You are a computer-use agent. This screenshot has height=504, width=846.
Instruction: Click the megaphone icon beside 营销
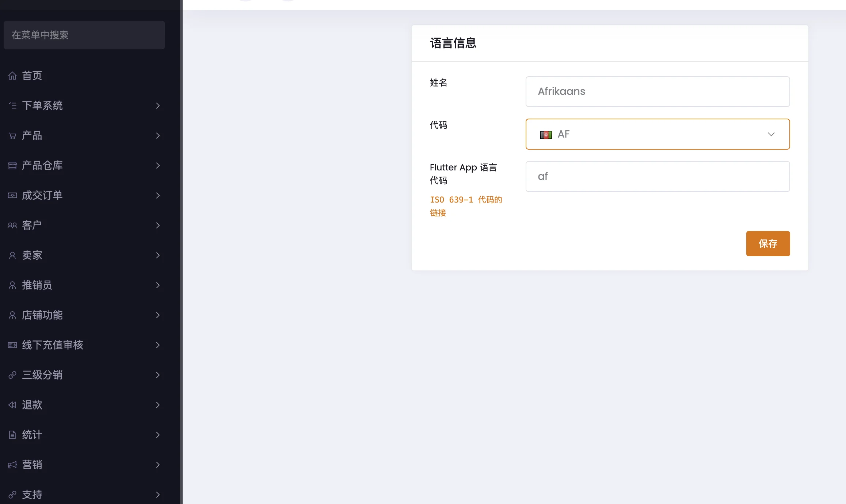pos(12,465)
